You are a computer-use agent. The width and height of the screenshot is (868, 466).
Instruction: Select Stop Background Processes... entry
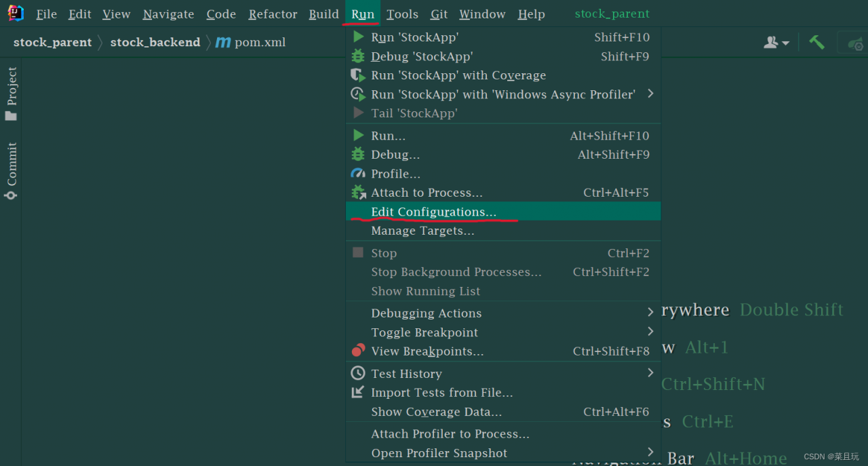pyautogui.click(x=503, y=272)
